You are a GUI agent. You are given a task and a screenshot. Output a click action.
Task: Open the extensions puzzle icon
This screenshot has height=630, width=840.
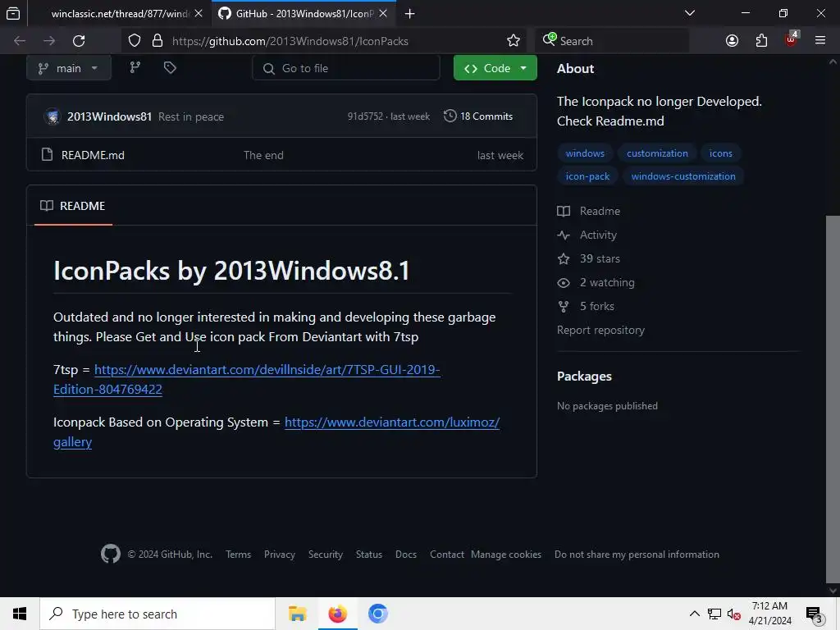pyautogui.click(x=761, y=41)
